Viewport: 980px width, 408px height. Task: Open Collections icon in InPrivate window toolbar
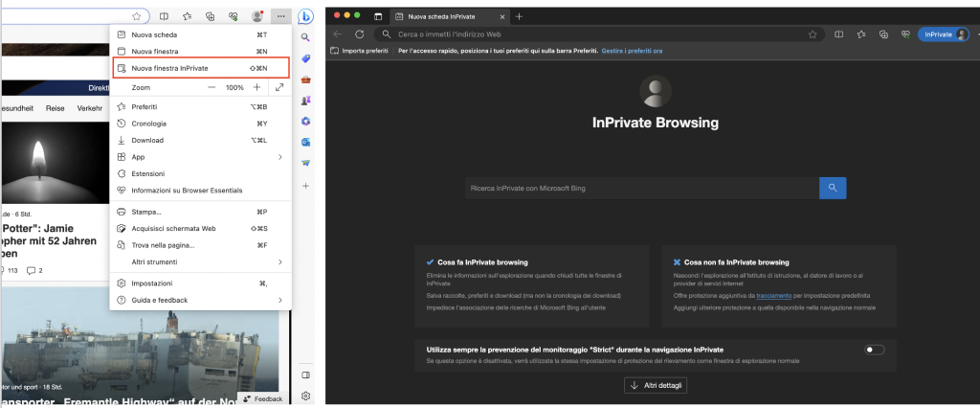coord(883,34)
